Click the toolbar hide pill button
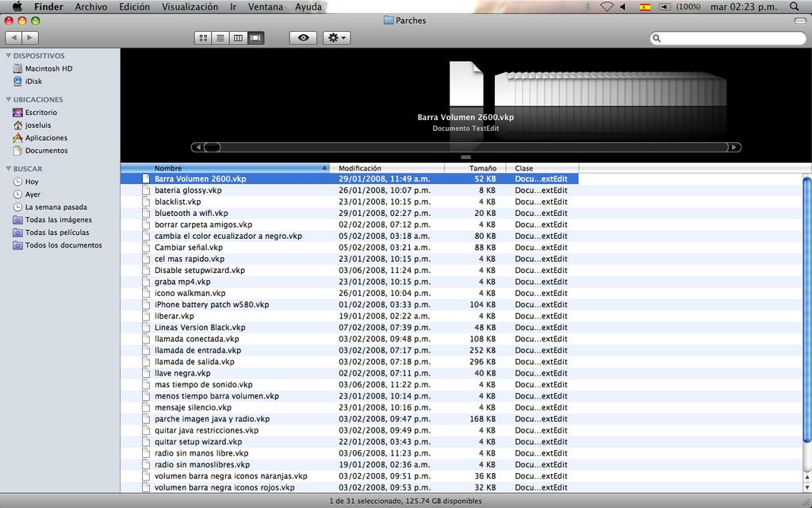 [x=800, y=21]
